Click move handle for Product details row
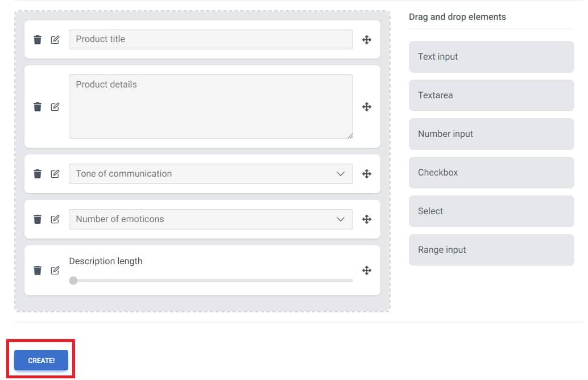 pyautogui.click(x=367, y=107)
